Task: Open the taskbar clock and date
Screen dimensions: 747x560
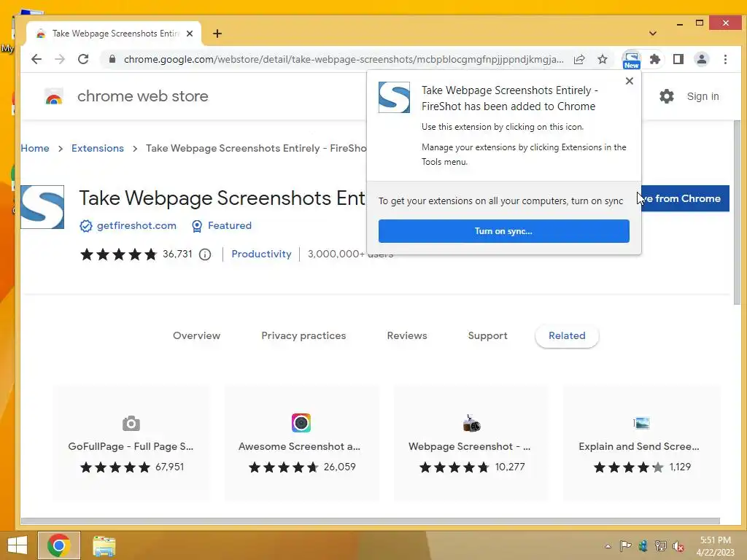Action: coord(715,546)
